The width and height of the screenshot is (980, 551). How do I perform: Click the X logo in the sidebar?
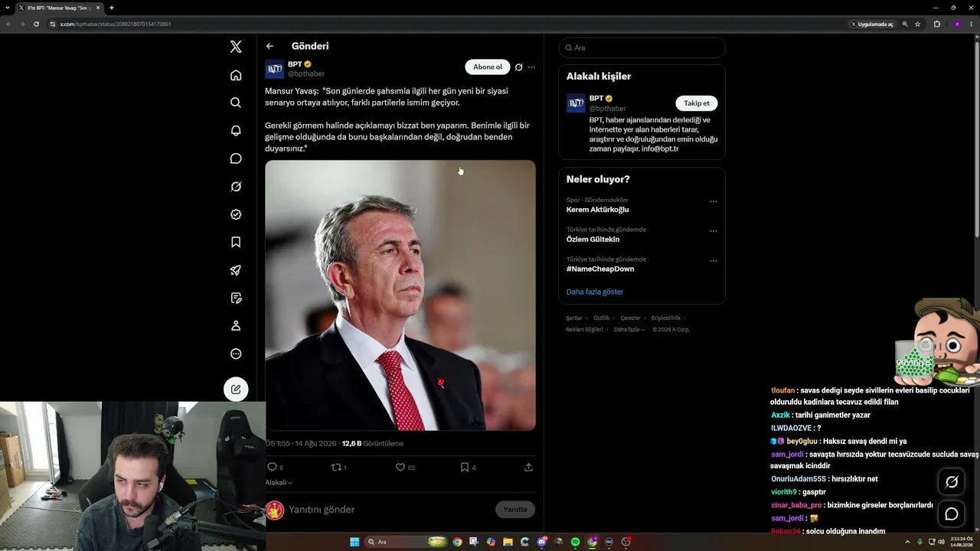pos(236,47)
